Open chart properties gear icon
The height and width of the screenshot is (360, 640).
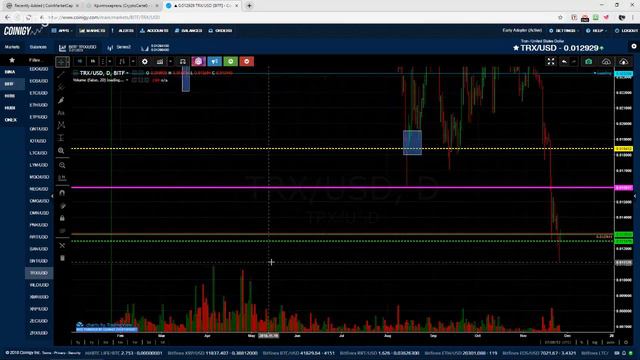pos(144,62)
